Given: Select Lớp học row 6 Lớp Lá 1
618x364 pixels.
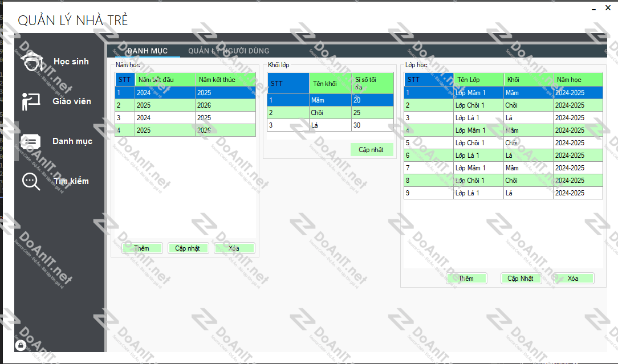Looking at the screenshot, I should 503,156.
